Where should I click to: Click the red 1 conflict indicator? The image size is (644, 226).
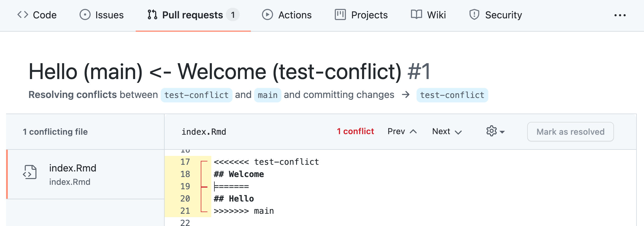355,131
